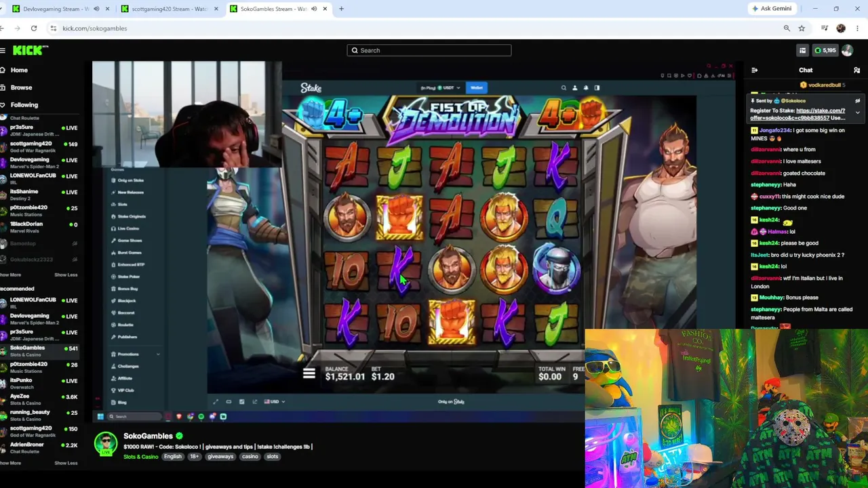Open Browse in the sidebar
This screenshot has height=488, width=868.
click(21, 87)
